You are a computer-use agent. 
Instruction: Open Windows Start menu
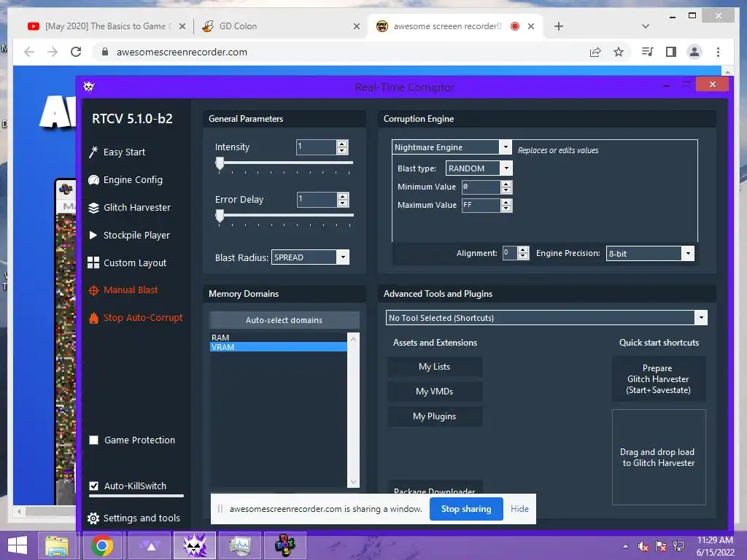pos(18,545)
